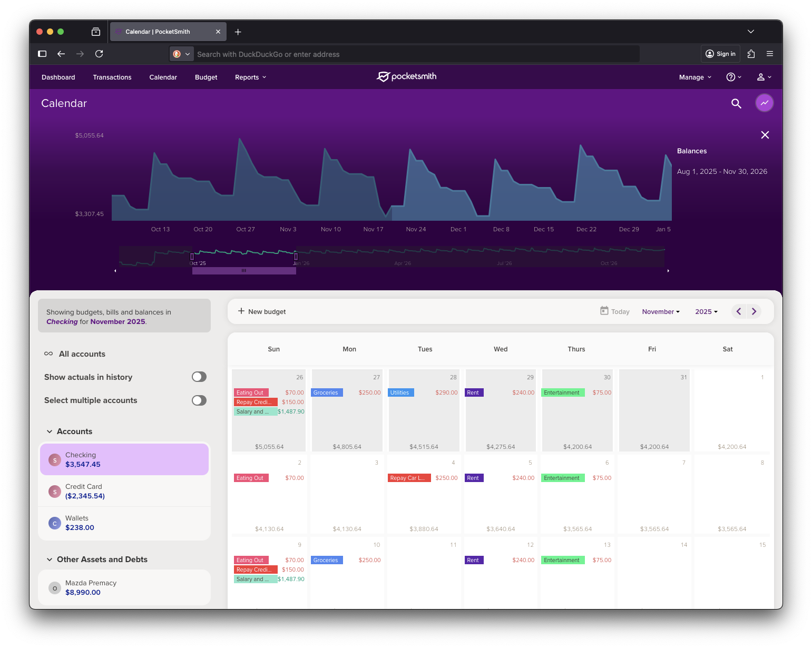Viewport: 812px width, 648px height.
Task: Collapse the Accounts section
Action: click(50, 431)
